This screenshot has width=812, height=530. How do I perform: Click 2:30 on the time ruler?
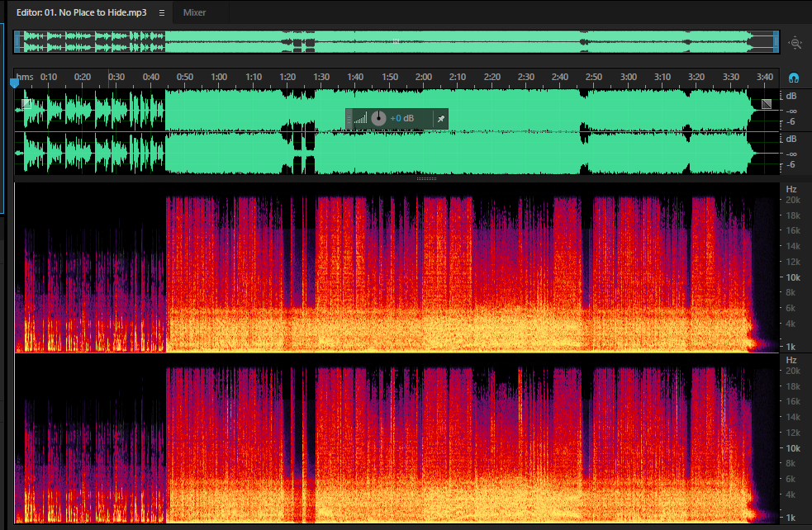point(525,77)
